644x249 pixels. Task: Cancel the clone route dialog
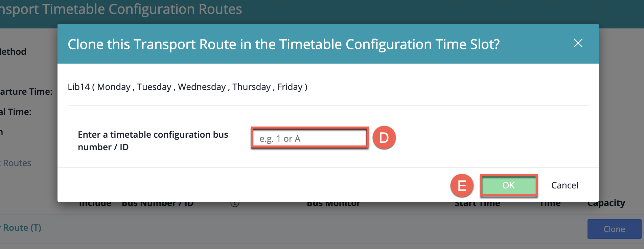point(564,185)
